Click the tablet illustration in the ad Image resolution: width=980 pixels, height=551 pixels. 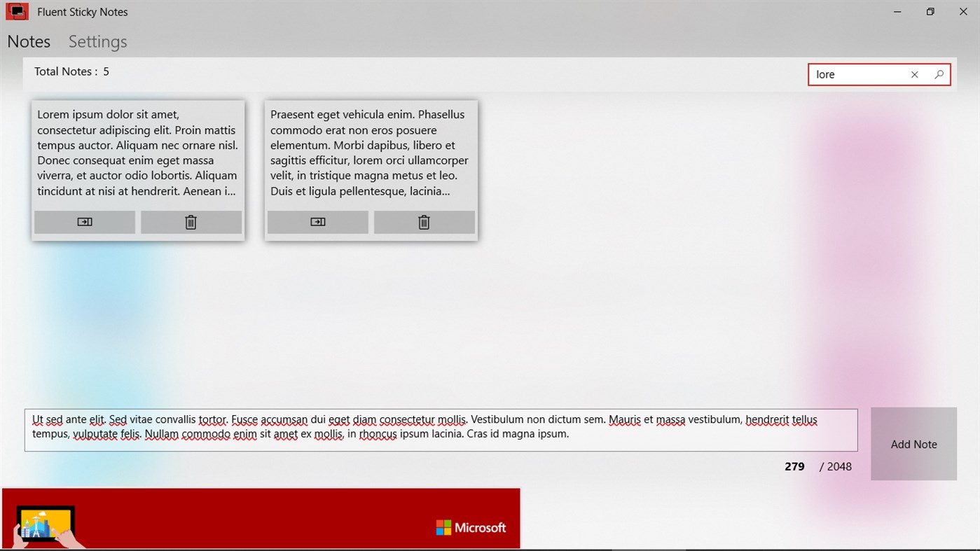tap(48, 526)
